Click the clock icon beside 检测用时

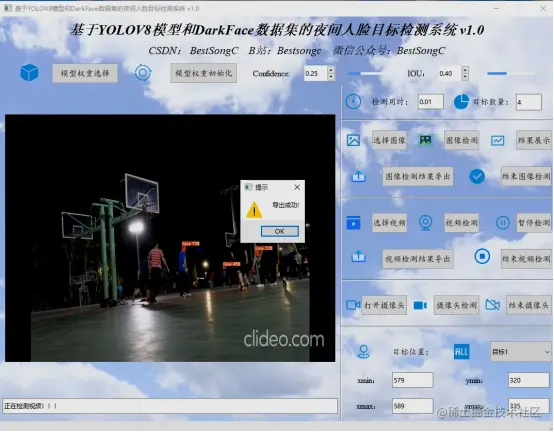(x=353, y=102)
